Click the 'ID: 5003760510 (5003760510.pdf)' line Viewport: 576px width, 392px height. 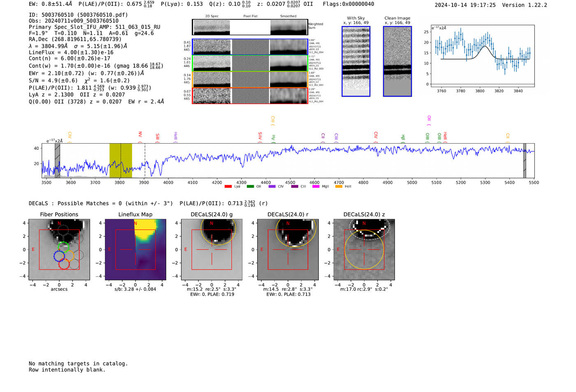(x=78, y=14)
